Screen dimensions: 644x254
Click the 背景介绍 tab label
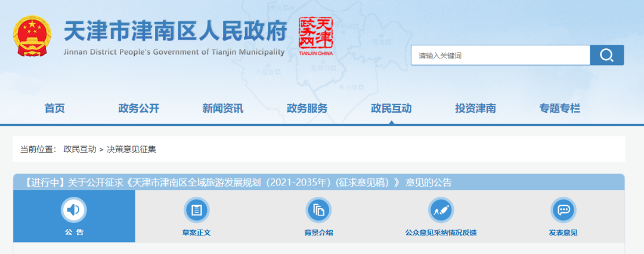click(318, 233)
